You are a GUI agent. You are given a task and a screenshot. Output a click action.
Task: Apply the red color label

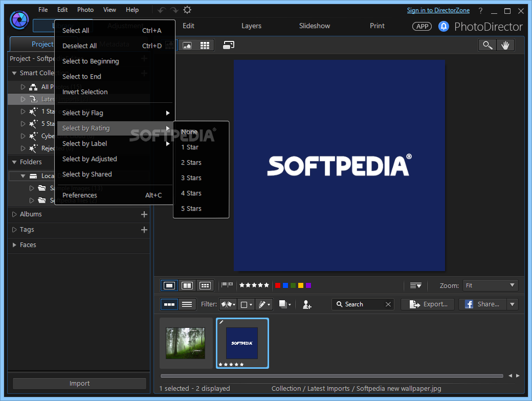tap(278, 285)
